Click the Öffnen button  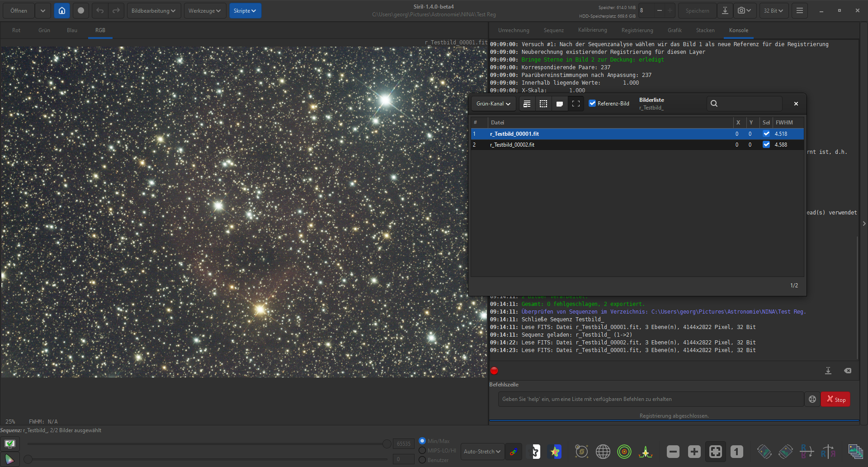point(19,10)
